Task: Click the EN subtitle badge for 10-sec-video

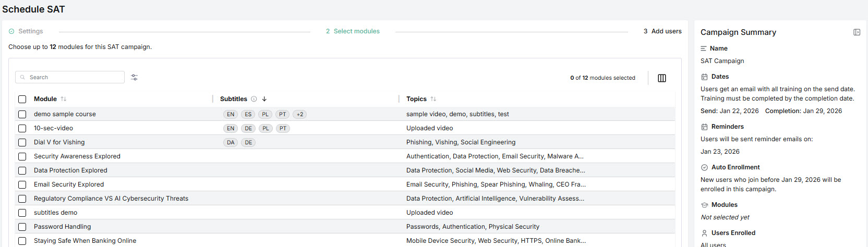Action: coord(231,128)
